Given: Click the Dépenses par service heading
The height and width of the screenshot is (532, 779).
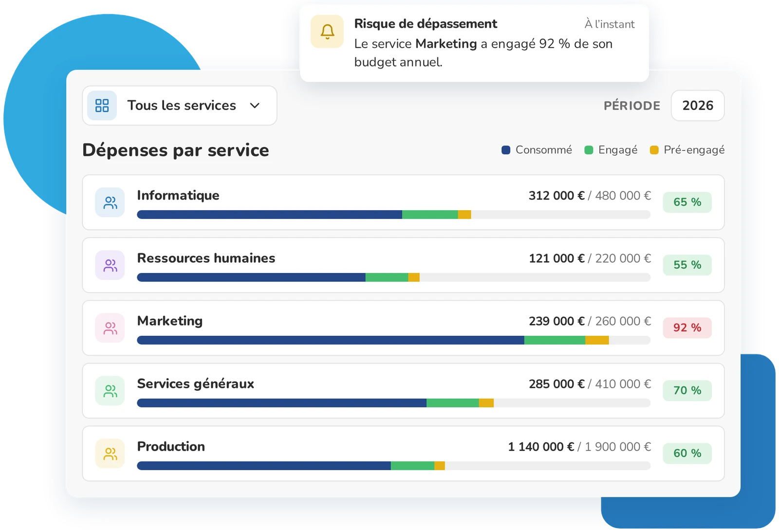Looking at the screenshot, I should pos(176,150).
